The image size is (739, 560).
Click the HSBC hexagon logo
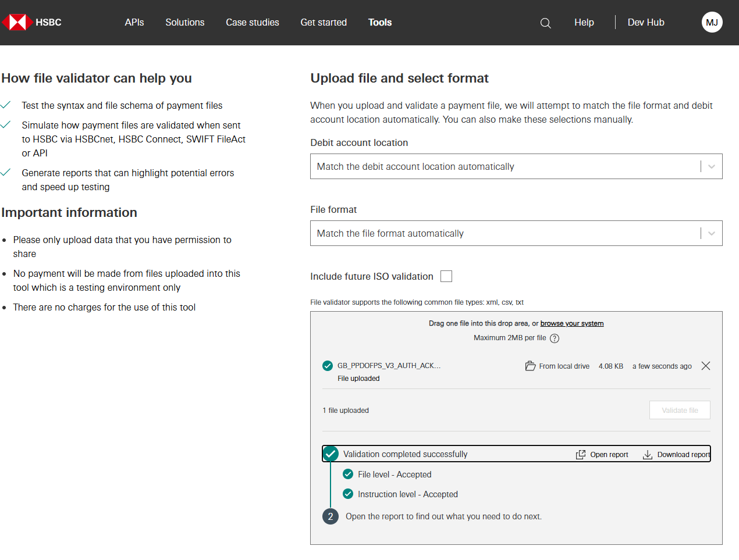(17, 22)
